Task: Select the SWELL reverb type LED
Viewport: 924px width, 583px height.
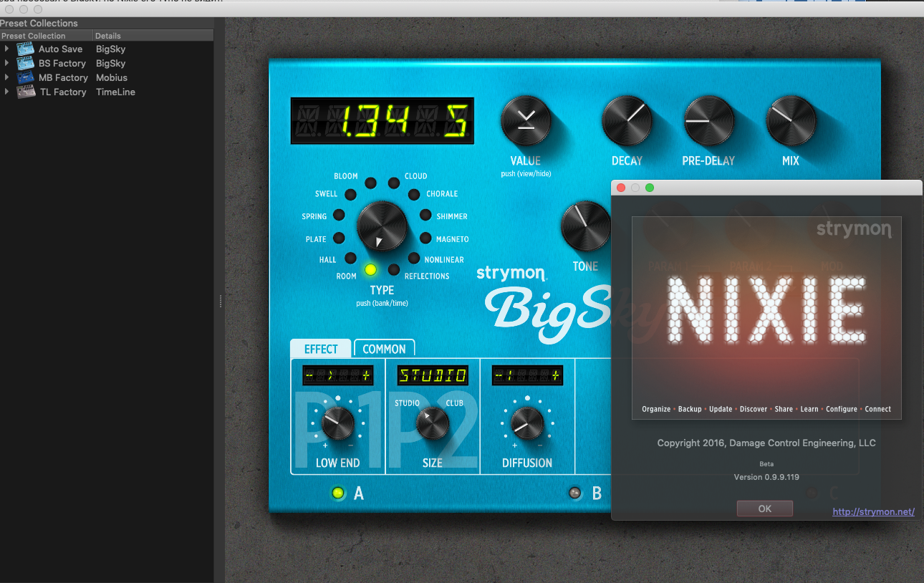Action: point(350,194)
